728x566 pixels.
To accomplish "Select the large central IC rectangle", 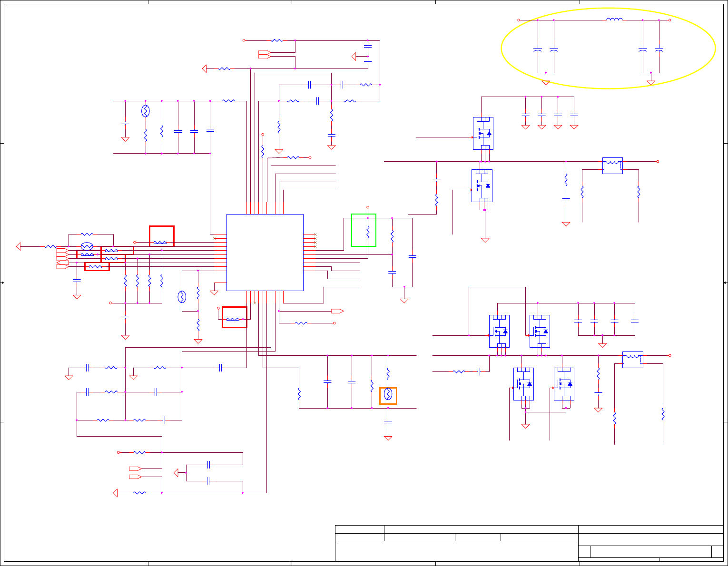I will [265, 252].
